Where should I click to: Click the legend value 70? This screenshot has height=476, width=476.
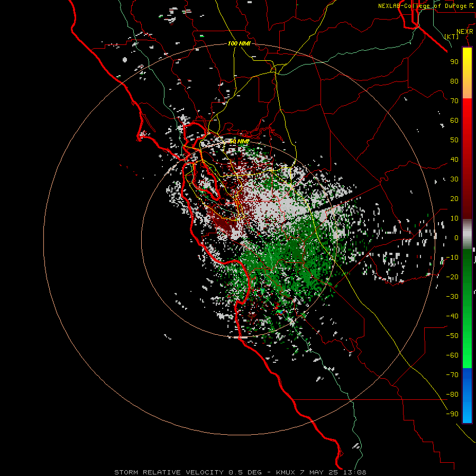(454, 101)
